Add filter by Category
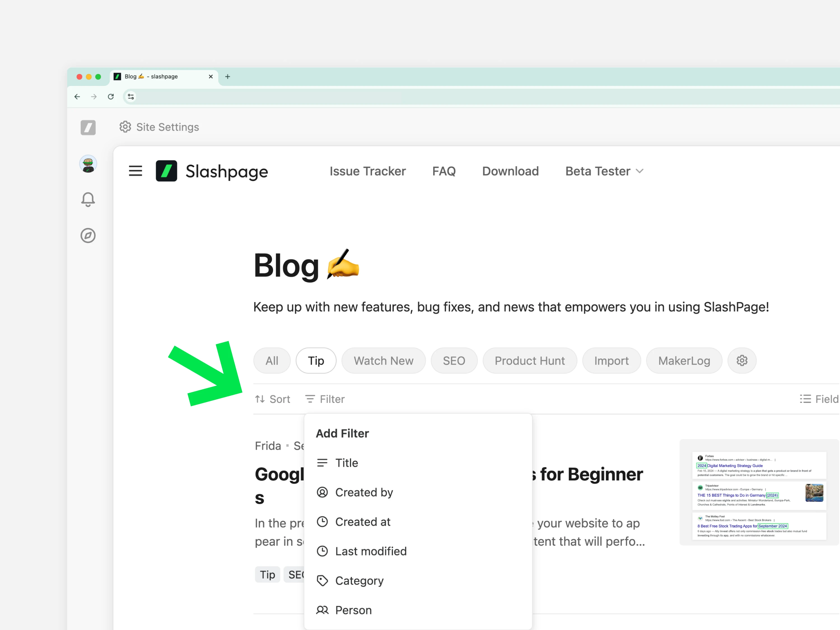This screenshot has height=630, width=840. pyautogui.click(x=418, y=581)
